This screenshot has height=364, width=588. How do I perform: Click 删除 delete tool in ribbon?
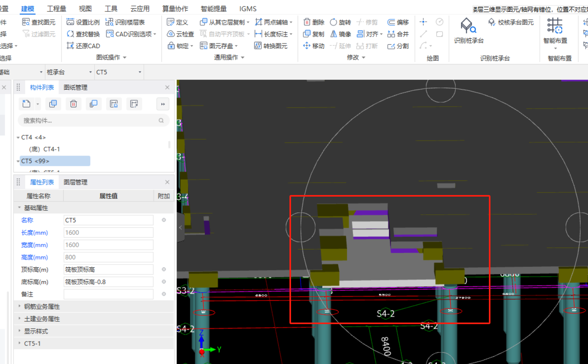click(x=314, y=22)
